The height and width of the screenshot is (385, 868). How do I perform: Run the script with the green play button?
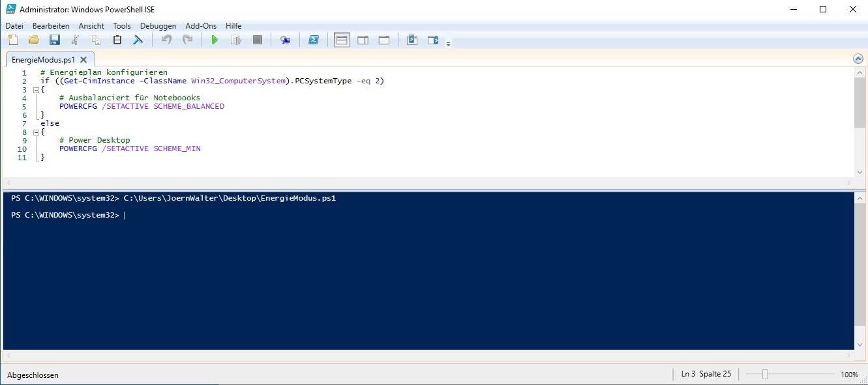point(215,40)
